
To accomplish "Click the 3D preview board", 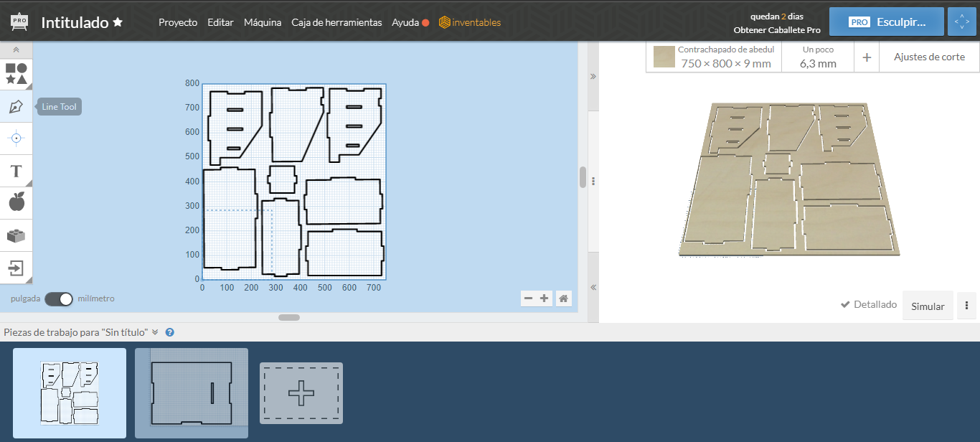I will point(788,179).
